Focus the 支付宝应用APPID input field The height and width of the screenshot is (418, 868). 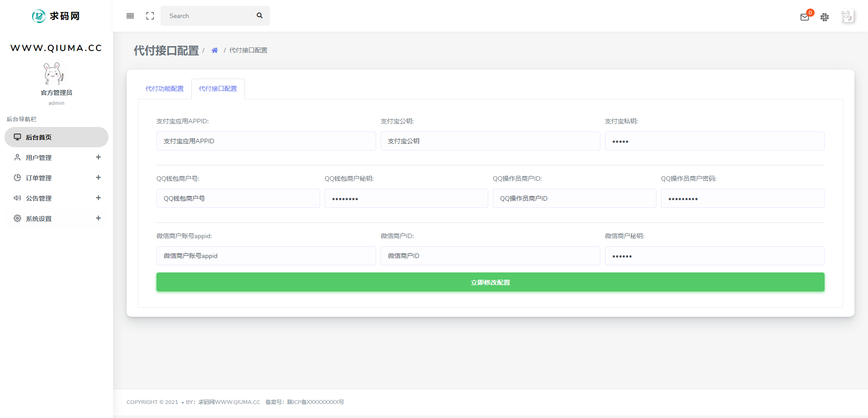tap(266, 141)
